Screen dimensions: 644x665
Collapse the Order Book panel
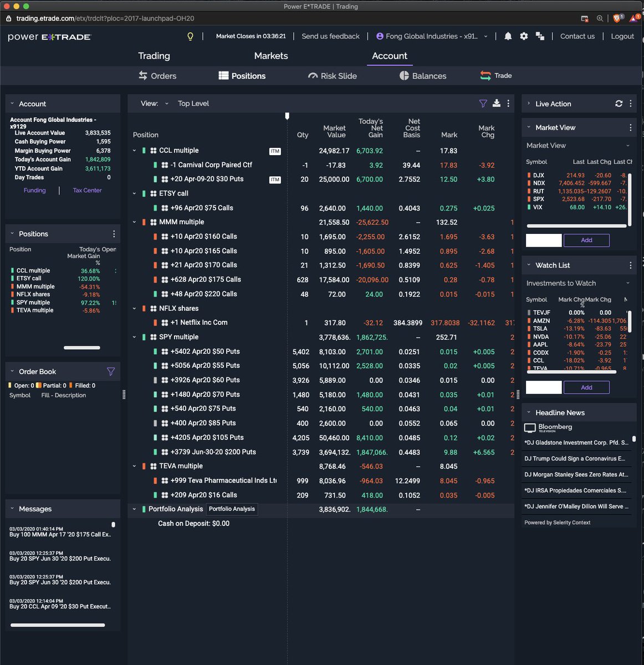point(12,371)
